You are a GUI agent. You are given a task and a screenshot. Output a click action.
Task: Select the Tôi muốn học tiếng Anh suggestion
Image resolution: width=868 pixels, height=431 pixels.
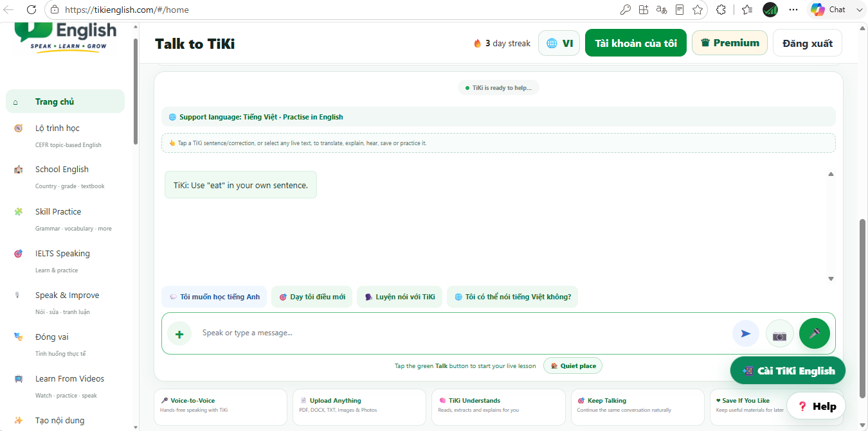click(214, 297)
